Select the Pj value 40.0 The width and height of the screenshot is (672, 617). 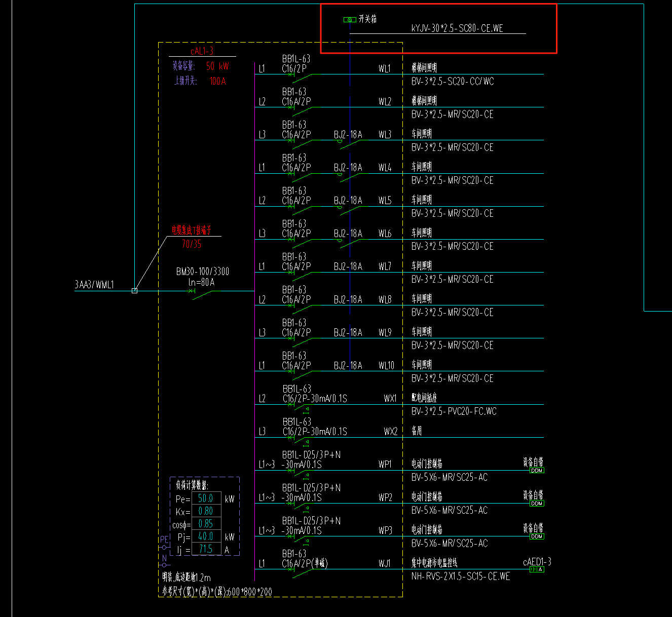[x=206, y=536]
